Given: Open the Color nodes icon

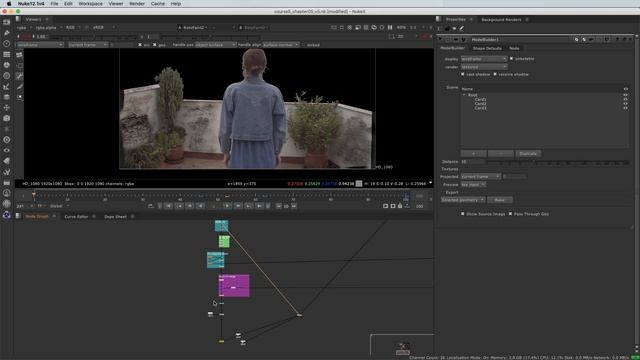Looking at the screenshot, I should [x=7, y=65].
